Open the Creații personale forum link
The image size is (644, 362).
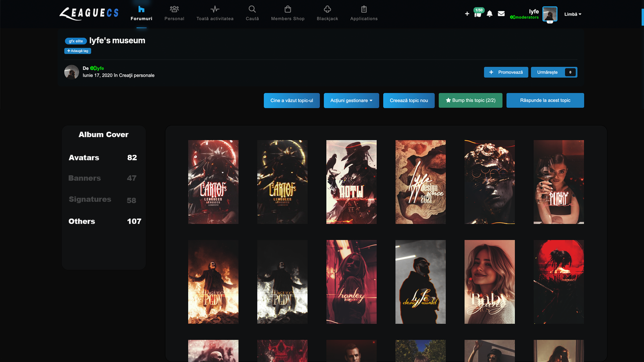(x=137, y=75)
